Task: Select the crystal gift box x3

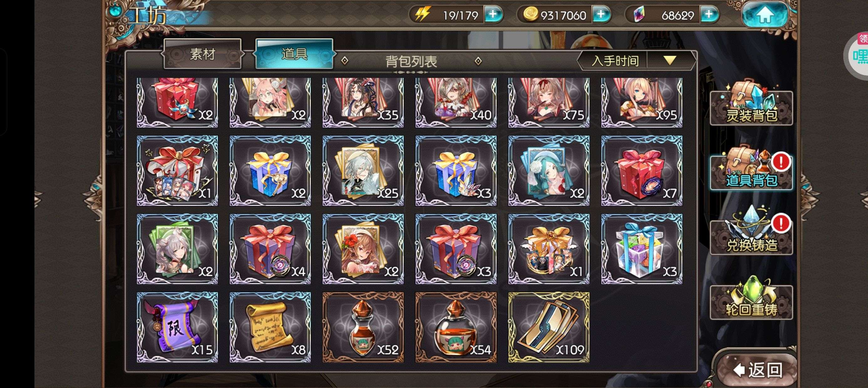Action: (642, 249)
